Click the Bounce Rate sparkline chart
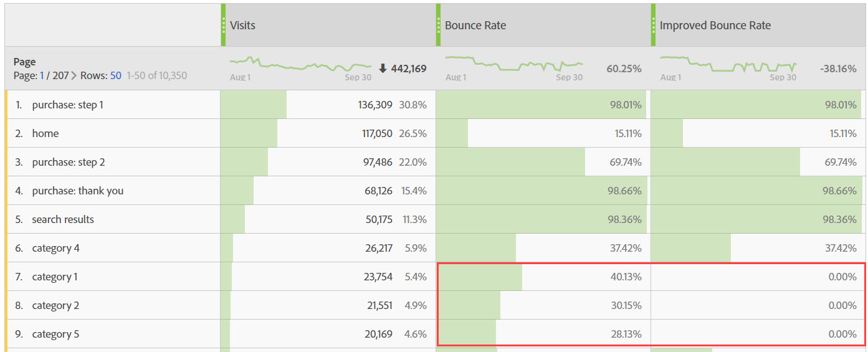The height and width of the screenshot is (352, 868). [514, 64]
